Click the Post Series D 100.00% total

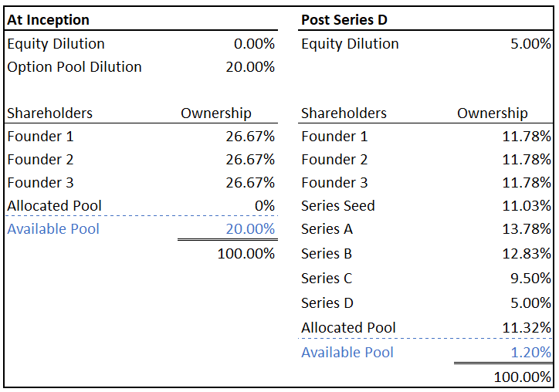(x=523, y=377)
